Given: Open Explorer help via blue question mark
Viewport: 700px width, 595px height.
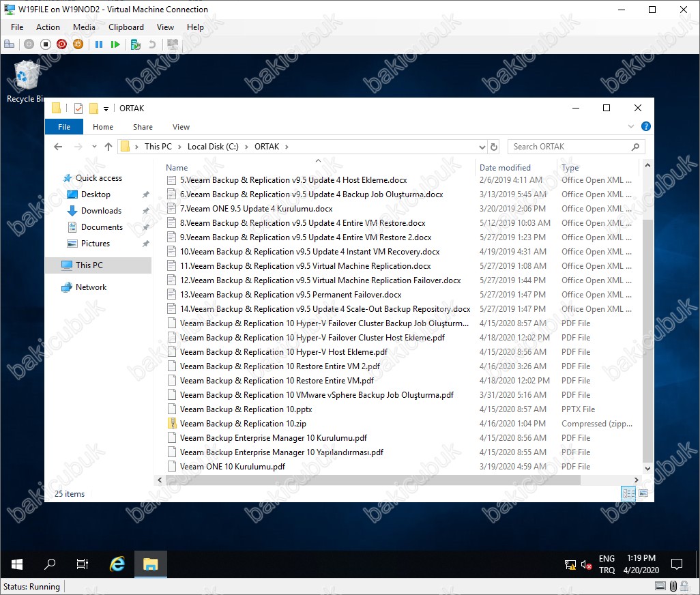Looking at the screenshot, I should pos(645,126).
